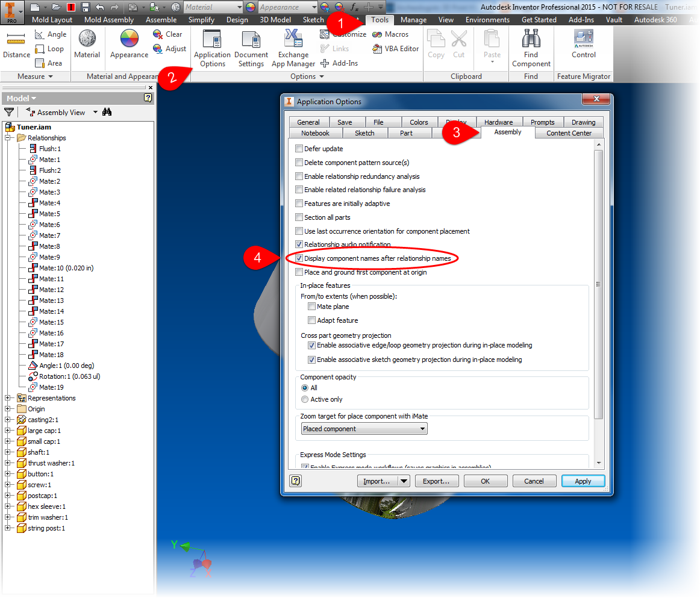The image size is (700, 598).
Task: Click the Export... button
Action: pos(436,481)
